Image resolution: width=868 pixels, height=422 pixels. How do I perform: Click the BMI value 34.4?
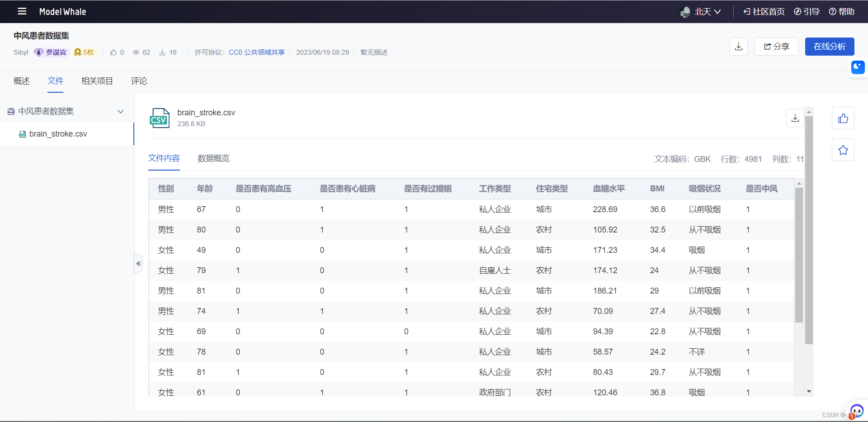point(658,250)
